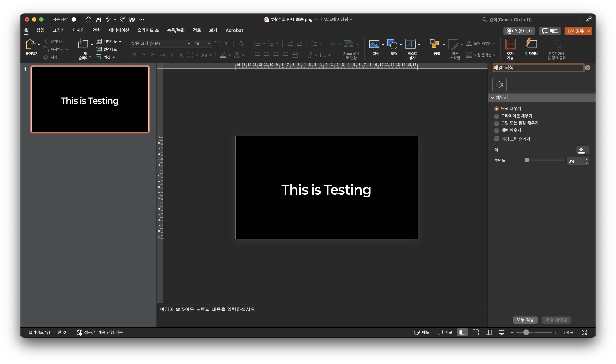The image size is (616, 364).
Task: Collapse the 채우기 section
Action: pyautogui.click(x=492, y=98)
